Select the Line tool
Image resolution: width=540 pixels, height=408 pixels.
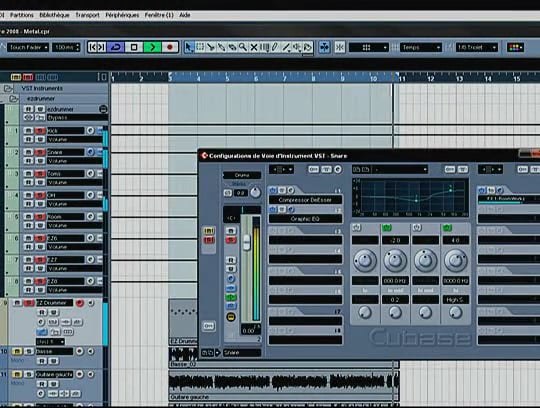click(x=286, y=47)
